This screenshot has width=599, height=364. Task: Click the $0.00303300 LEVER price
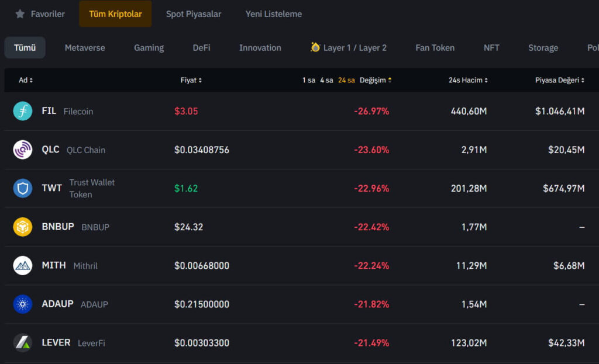pyautogui.click(x=202, y=342)
